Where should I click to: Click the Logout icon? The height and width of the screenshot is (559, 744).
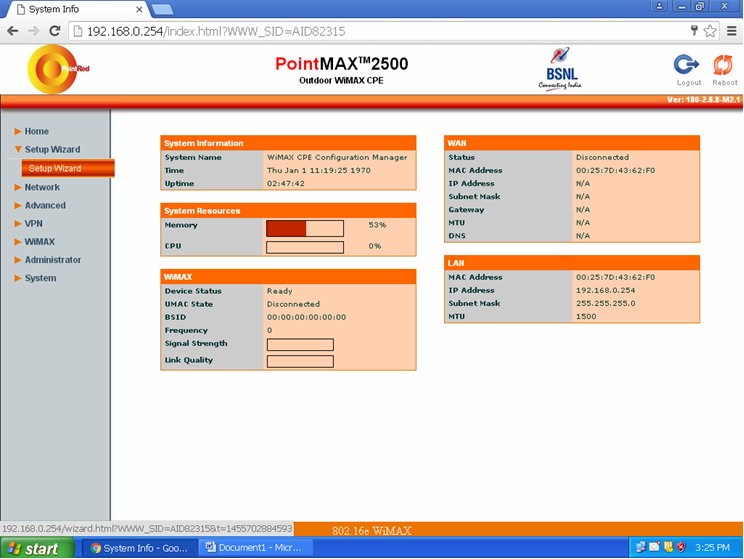(x=686, y=65)
